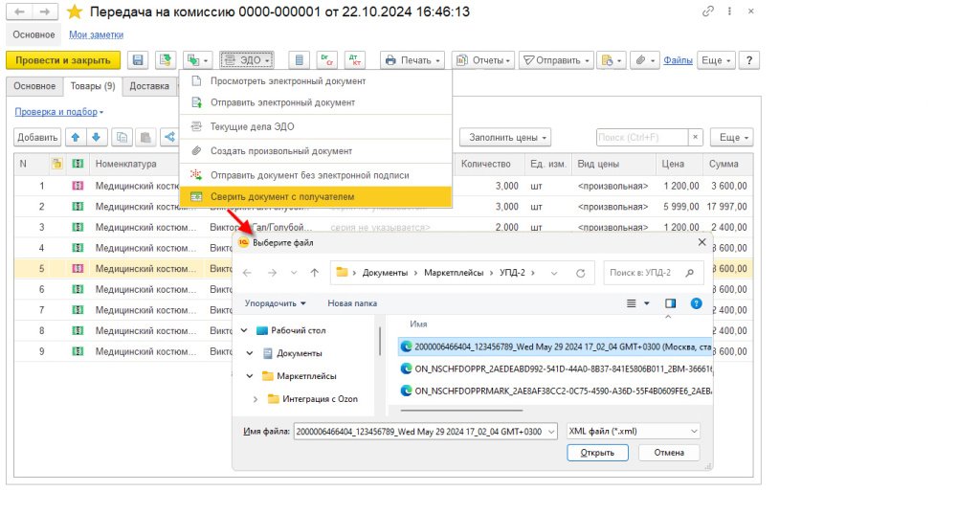Open the Печать dropdown menu
The image size is (980, 514).
click(x=412, y=60)
